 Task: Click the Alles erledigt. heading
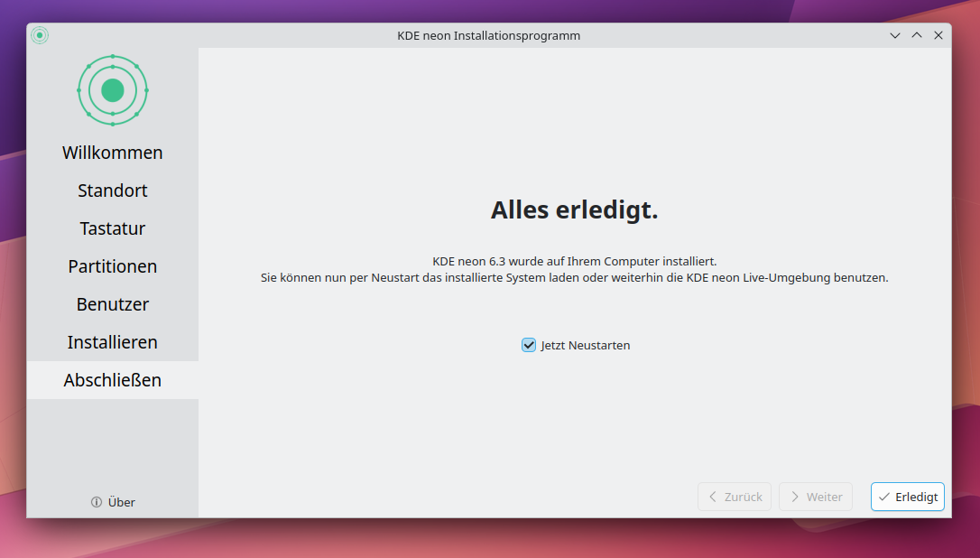pos(575,210)
